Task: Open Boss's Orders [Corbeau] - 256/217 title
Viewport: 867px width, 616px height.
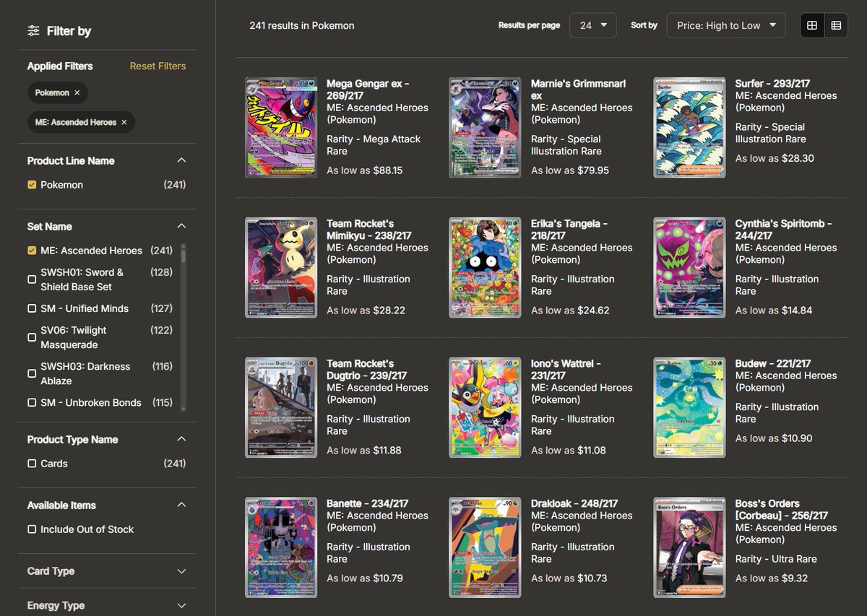Action: click(781, 509)
